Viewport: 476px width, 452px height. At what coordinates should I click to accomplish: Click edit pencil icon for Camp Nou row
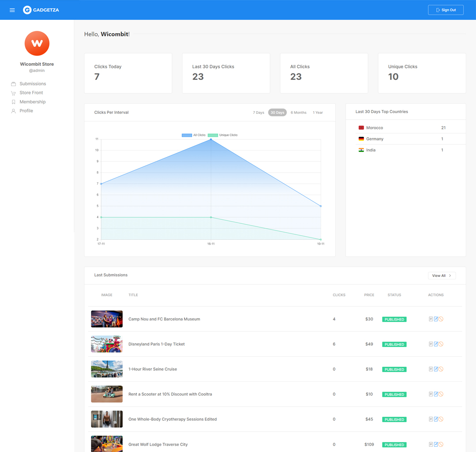436,319
